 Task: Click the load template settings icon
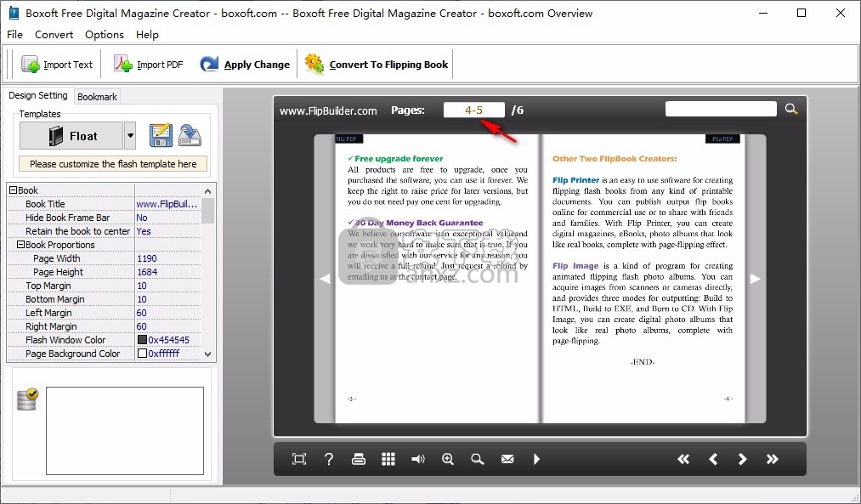(x=190, y=136)
